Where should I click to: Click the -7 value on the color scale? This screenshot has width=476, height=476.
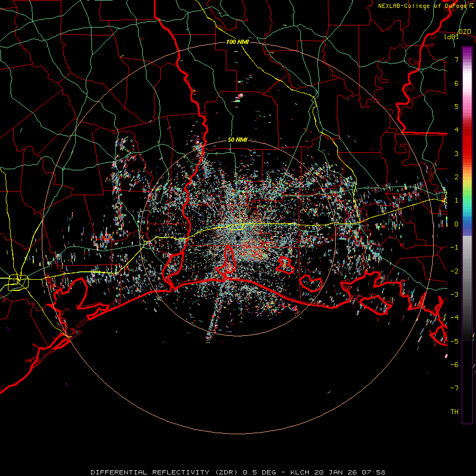click(454, 388)
